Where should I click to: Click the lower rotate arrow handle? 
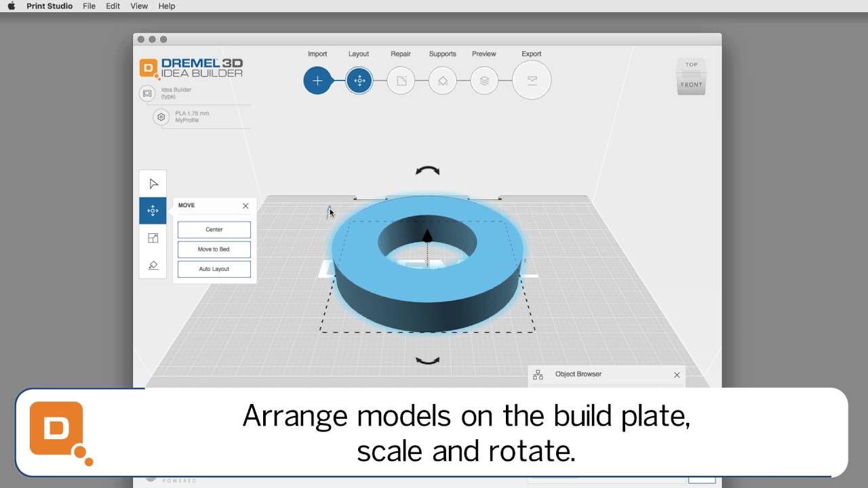[x=427, y=361]
